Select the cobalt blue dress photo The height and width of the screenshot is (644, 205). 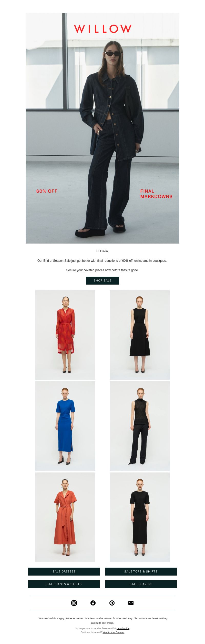[x=65, y=426]
